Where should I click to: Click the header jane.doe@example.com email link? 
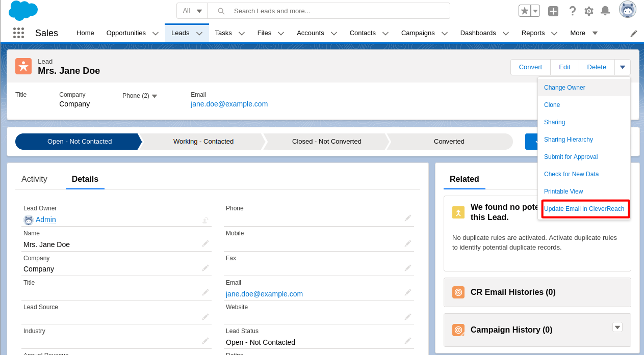(x=229, y=104)
